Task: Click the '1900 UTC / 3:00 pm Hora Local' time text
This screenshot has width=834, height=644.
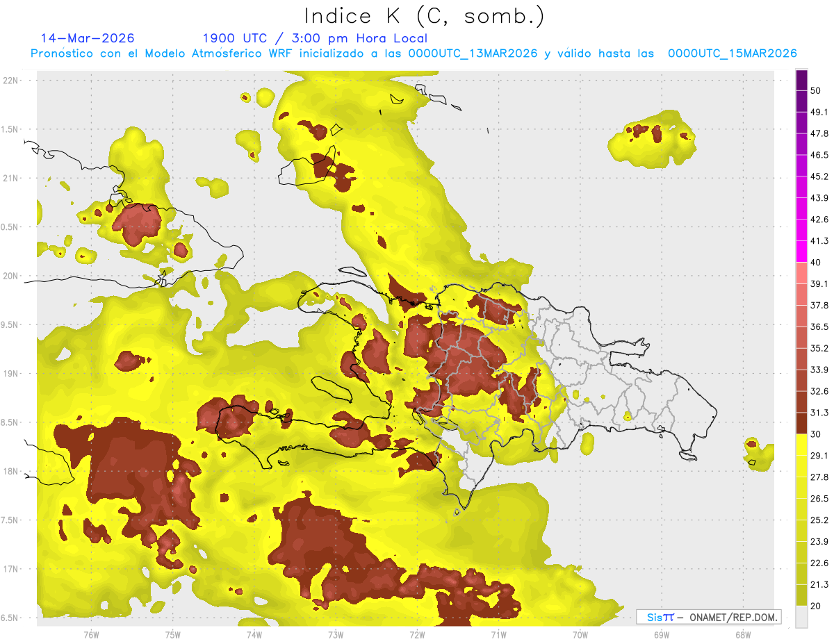Action: (315, 38)
